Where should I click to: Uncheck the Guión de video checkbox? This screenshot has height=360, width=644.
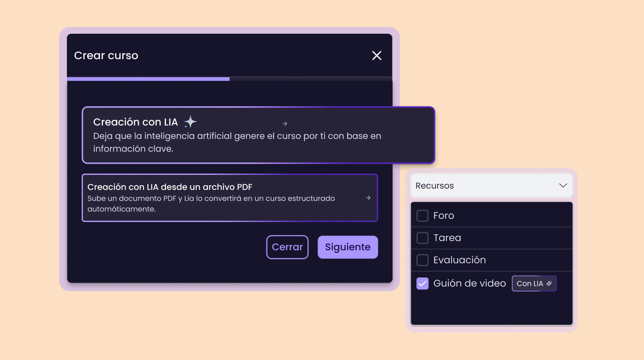click(422, 283)
